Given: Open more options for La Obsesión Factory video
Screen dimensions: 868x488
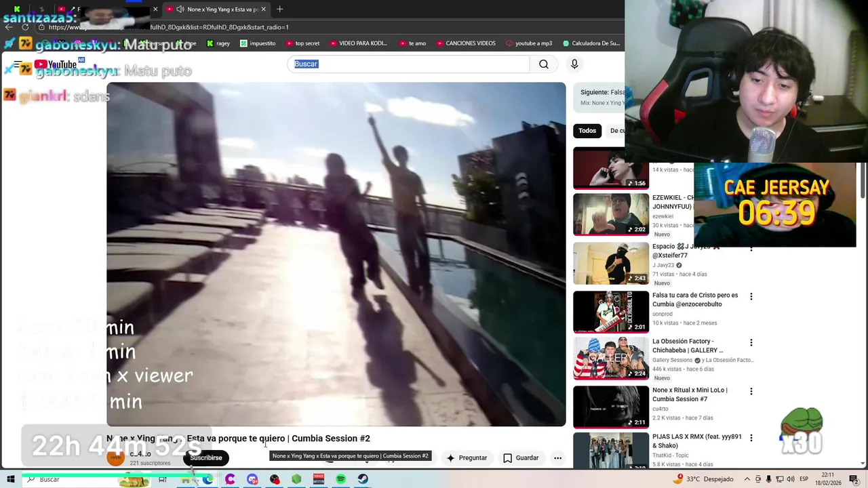Looking at the screenshot, I should pos(751,343).
